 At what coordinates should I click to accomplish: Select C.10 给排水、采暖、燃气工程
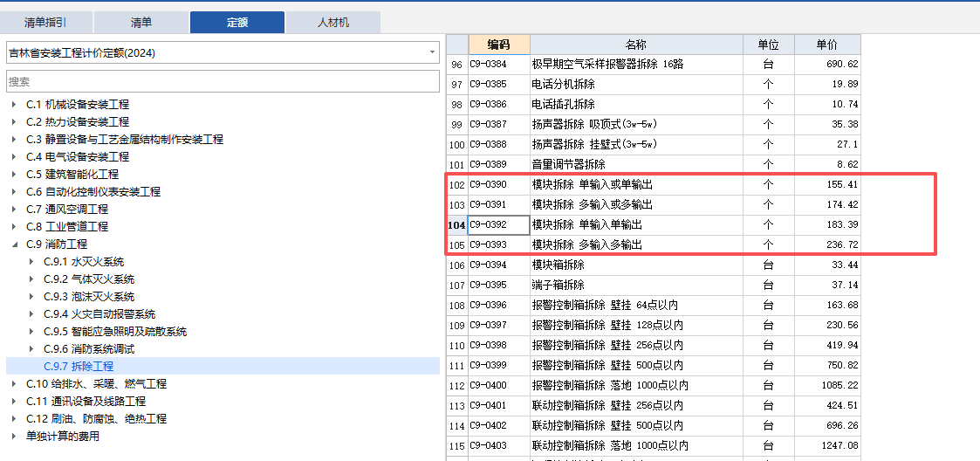[96, 384]
